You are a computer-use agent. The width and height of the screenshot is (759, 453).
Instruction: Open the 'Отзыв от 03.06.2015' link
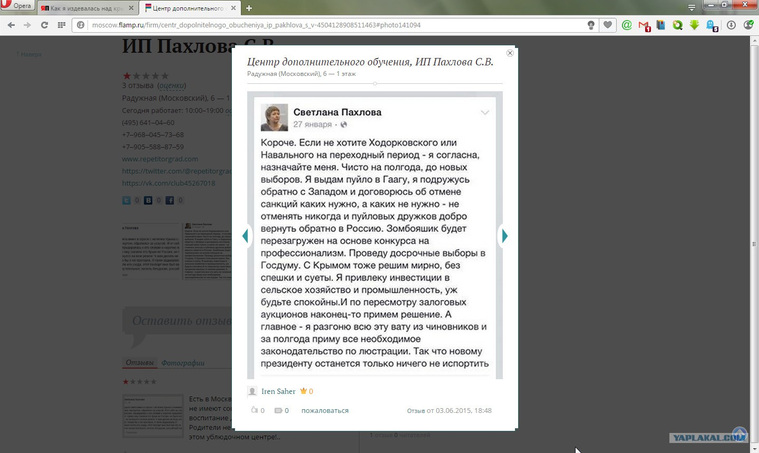pos(449,410)
